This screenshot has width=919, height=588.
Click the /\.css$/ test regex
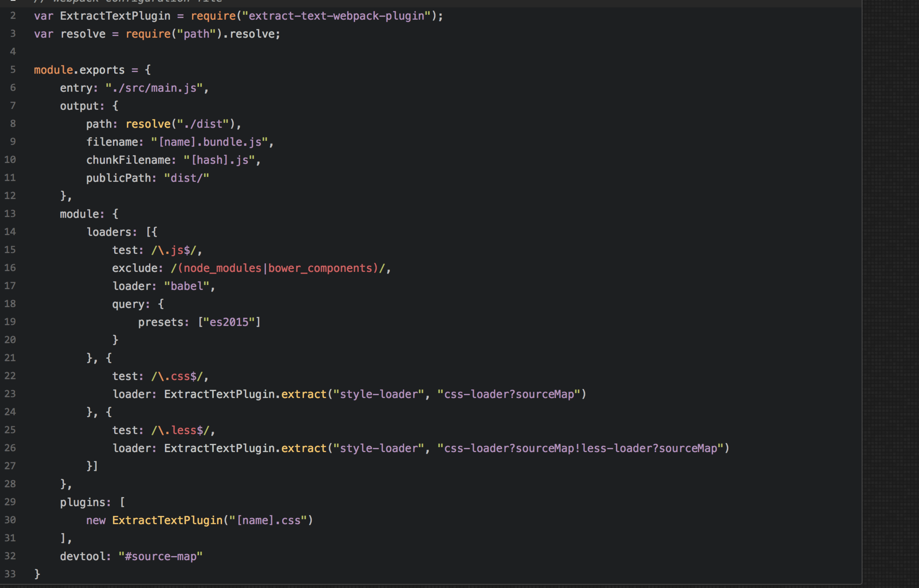point(176,376)
